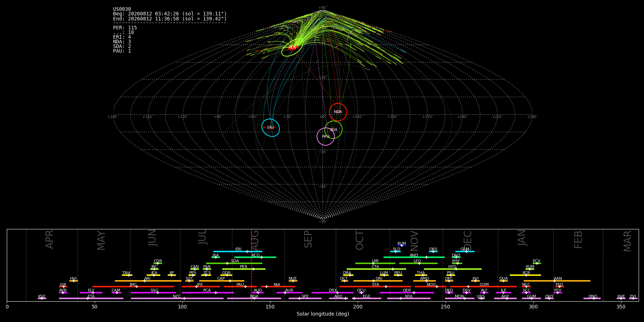Select the cyan ERI radiant circle
The height and width of the screenshot is (322, 644).
(x=270, y=128)
